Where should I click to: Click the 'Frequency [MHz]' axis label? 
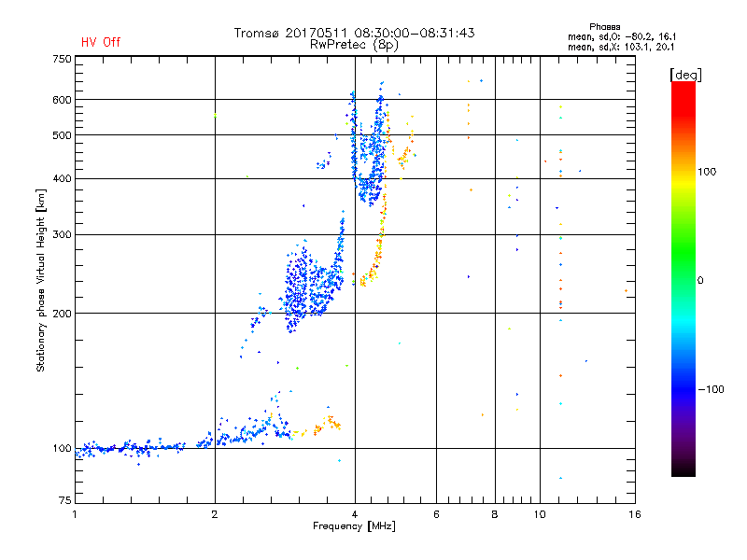pos(354,526)
